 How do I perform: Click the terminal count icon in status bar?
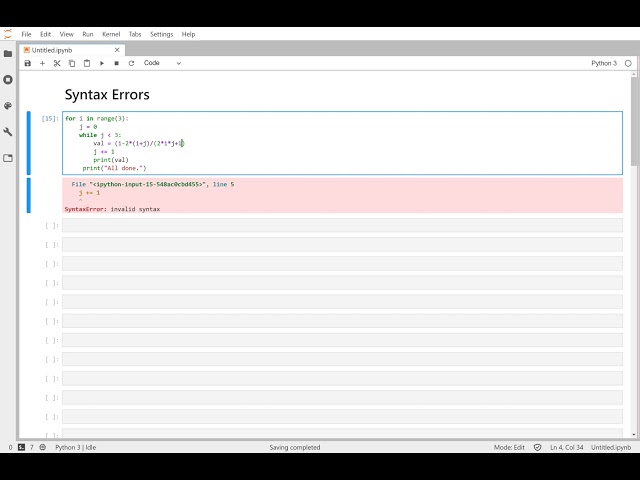pyautogui.click(x=22, y=447)
